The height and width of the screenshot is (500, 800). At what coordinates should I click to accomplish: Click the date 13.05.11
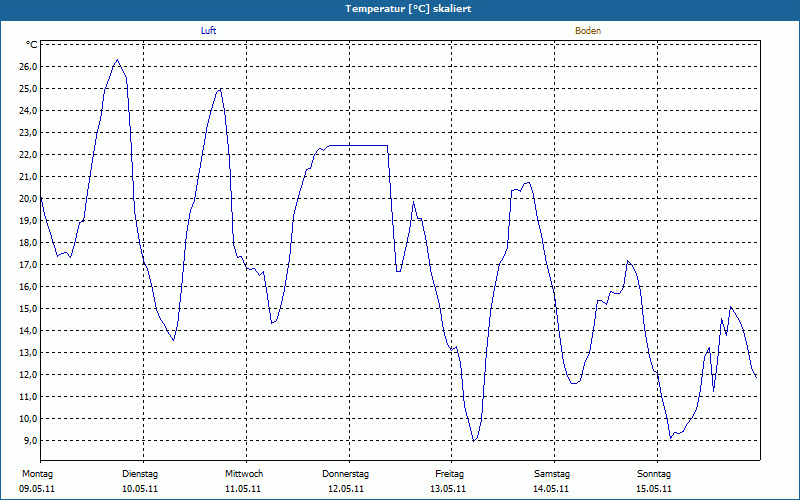[x=448, y=489]
